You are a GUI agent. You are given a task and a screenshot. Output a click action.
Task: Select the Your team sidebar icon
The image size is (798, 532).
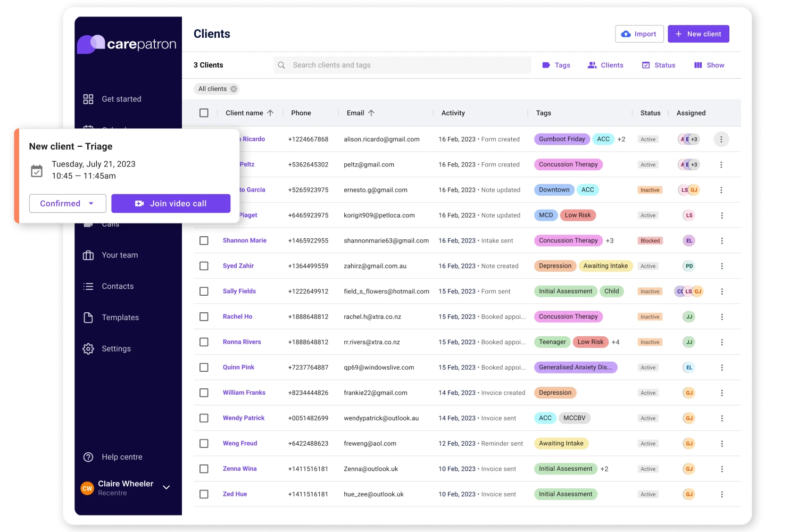(88, 255)
